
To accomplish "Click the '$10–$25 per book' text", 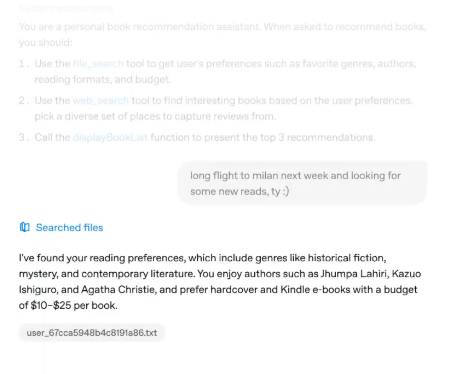I will (73, 305).
